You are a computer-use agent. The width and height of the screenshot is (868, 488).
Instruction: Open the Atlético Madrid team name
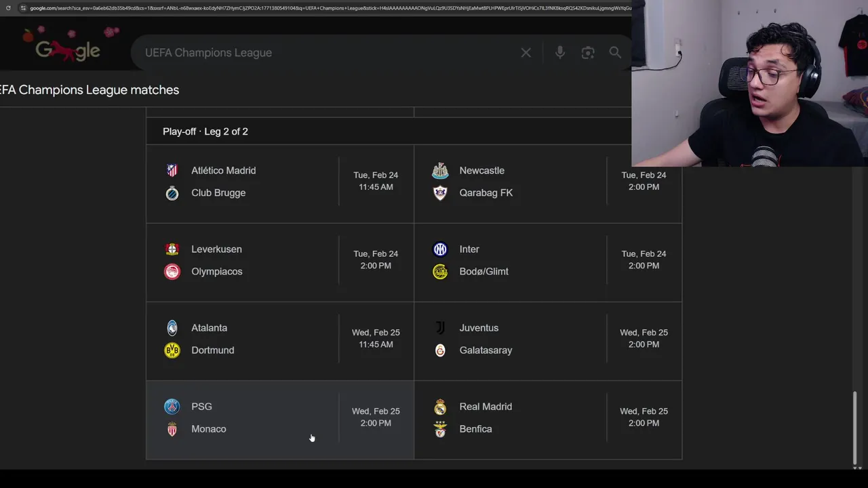pos(224,171)
